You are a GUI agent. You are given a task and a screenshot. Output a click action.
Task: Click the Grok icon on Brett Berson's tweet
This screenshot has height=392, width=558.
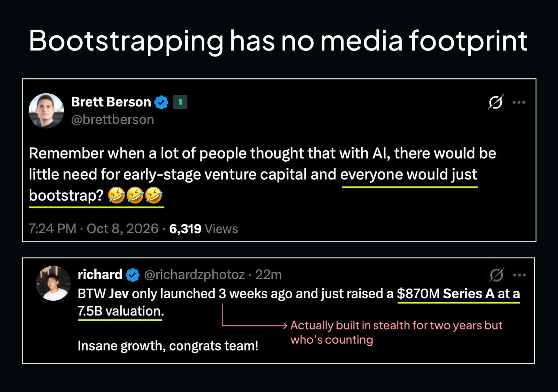tap(496, 102)
